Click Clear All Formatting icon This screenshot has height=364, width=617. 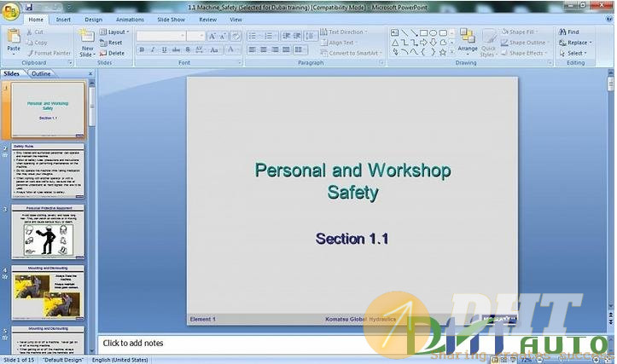pos(236,36)
